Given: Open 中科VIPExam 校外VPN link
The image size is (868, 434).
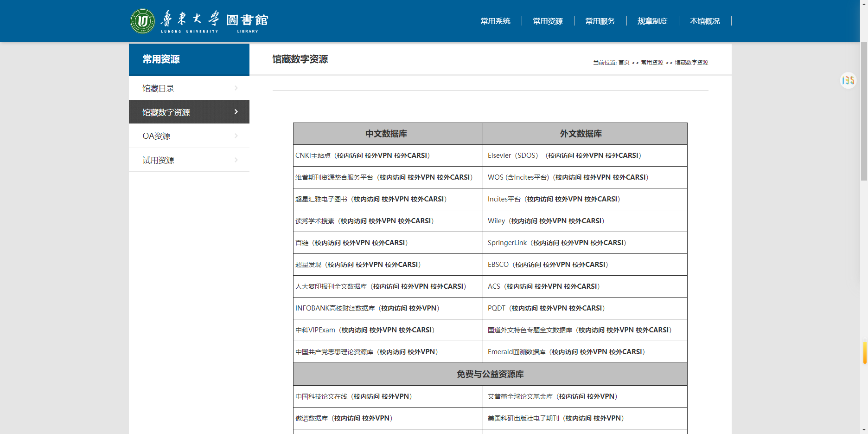Looking at the screenshot, I should (x=383, y=330).
